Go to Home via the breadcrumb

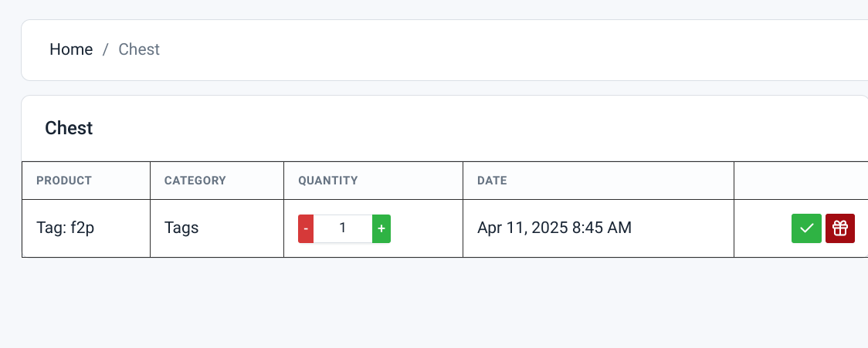coord(71,49)
